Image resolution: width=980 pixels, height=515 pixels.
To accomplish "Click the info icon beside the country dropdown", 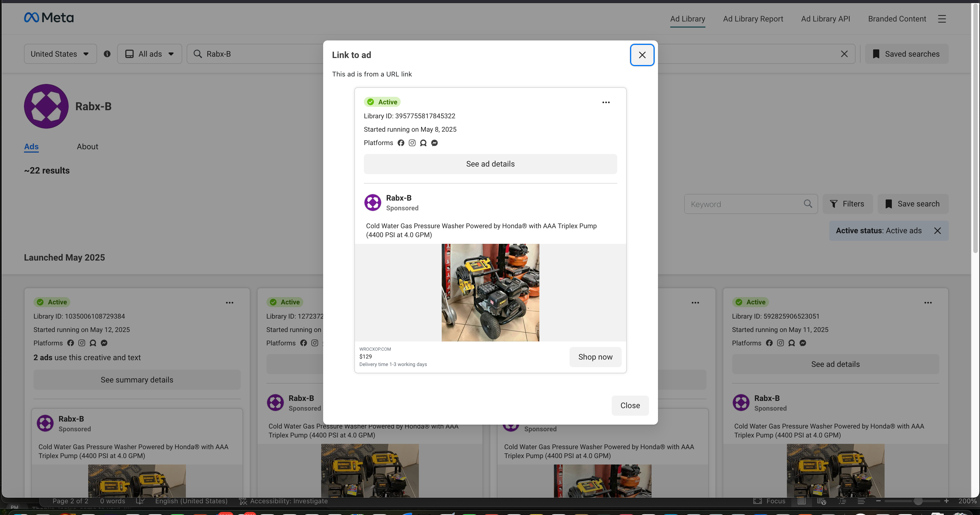I will (107, 54).
